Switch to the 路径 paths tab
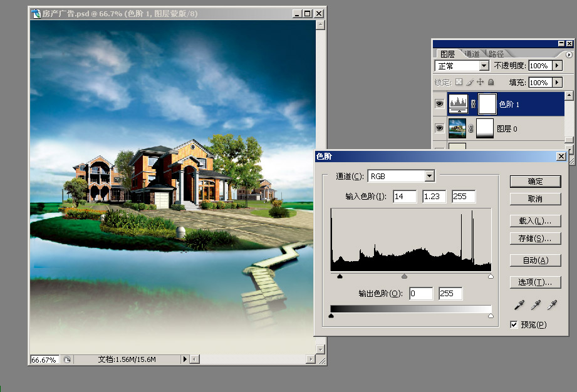Viewport: 577px width, 392px height. (x=496, y=54)
